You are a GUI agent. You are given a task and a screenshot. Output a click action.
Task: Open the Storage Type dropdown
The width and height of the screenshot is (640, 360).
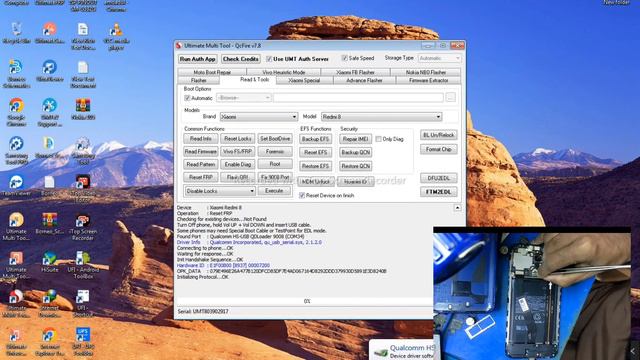click(440, 58)
